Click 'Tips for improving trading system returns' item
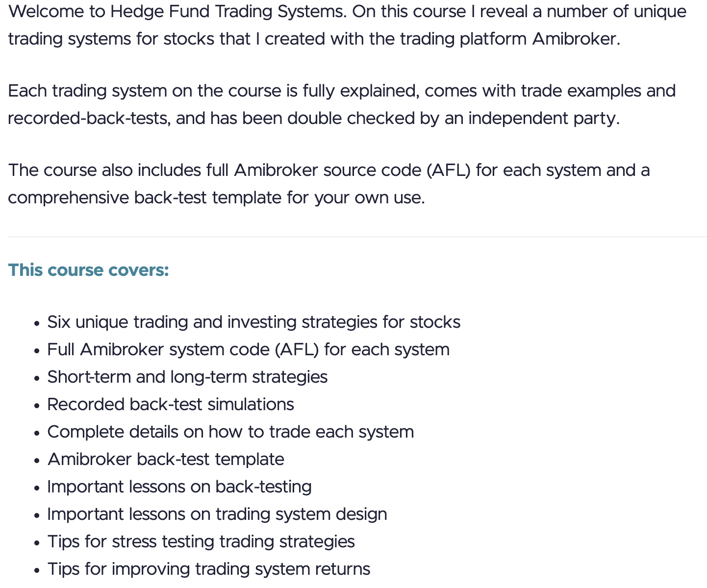 209,569
